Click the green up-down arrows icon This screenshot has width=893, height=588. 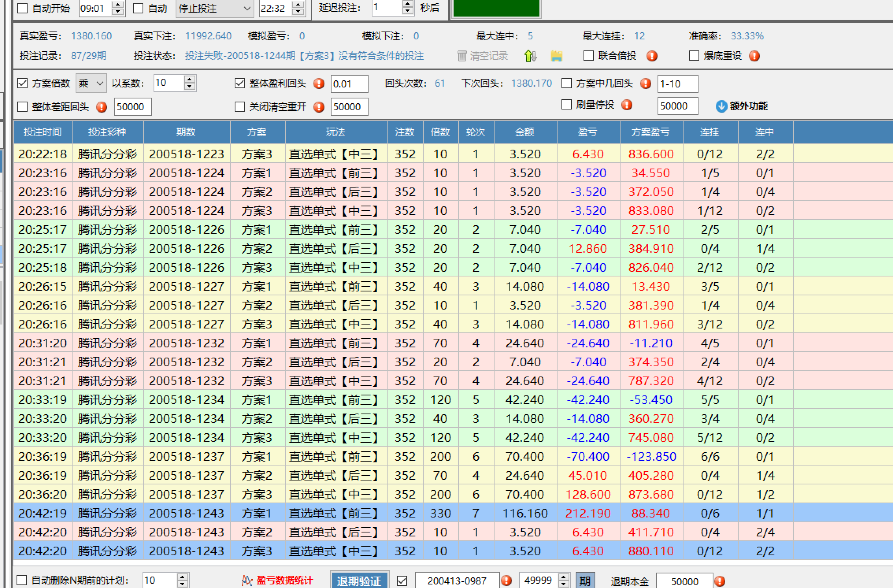click(x=530, y=56)
